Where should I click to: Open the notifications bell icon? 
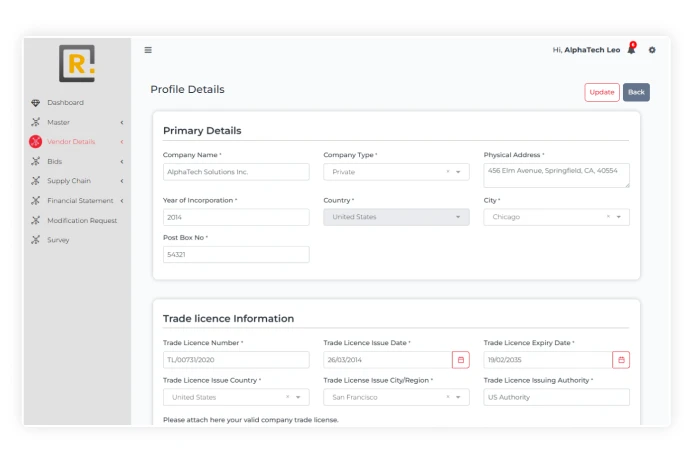point(631,50)
